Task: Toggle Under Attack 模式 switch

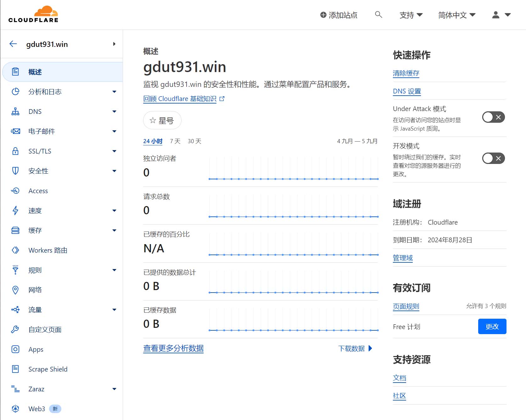Action: [x=493, y=117]
